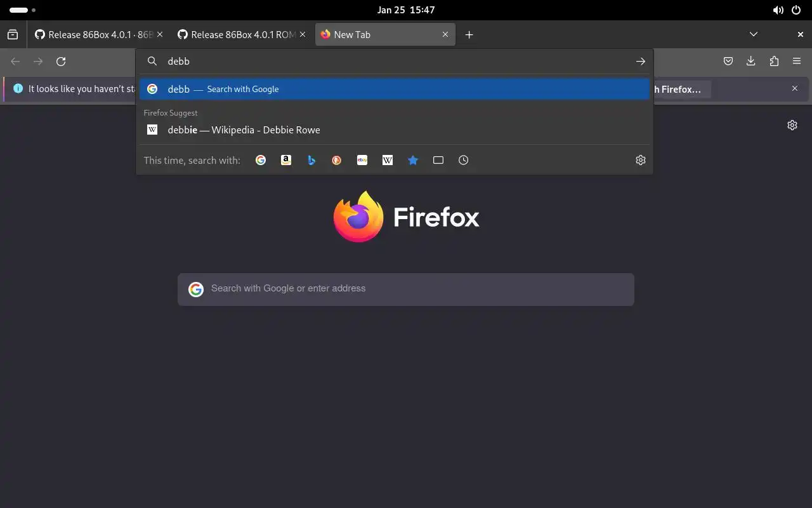This screenshot has width=812, height=508.
Task: Click the address bar containing debb
Action: [395, 61]
